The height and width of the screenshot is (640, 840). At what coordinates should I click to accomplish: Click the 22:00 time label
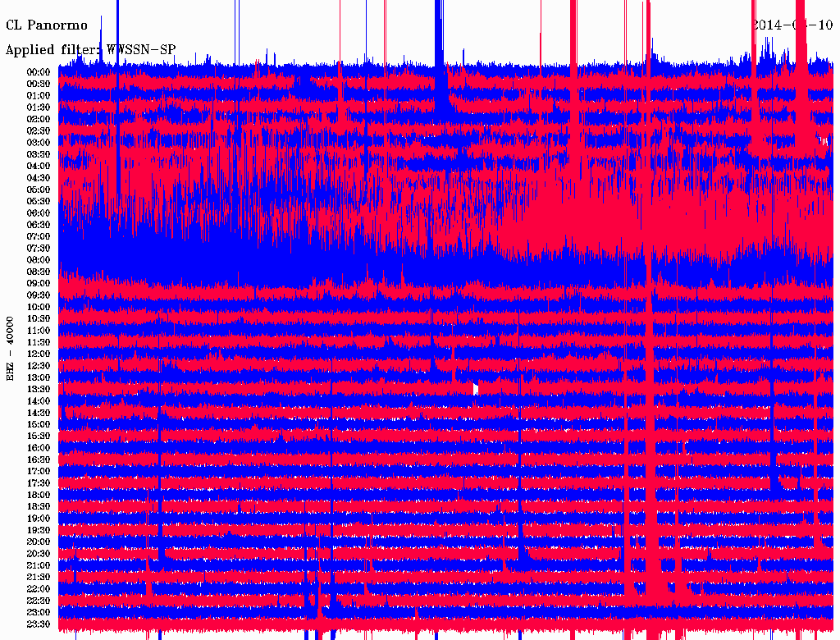[x=39, y=589]
